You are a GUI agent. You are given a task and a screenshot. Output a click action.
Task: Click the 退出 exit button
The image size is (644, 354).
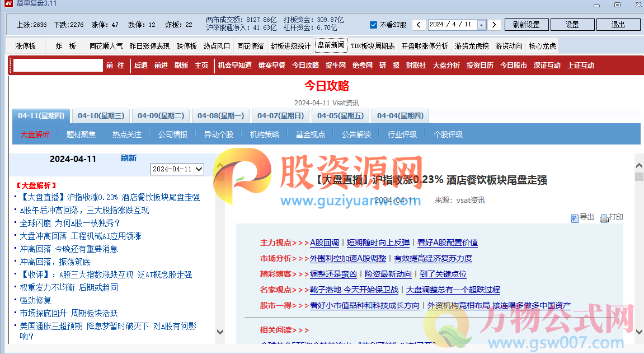click(x=618, y=25)
